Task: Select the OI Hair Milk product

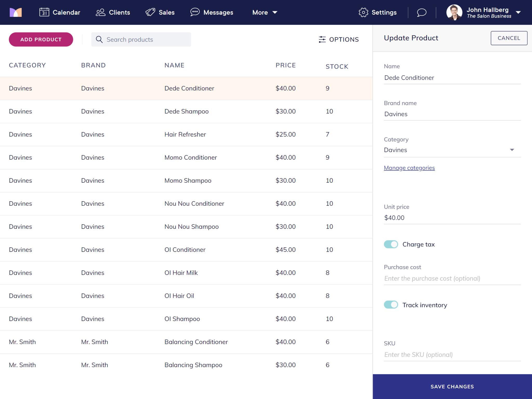Action: [186, 273]
